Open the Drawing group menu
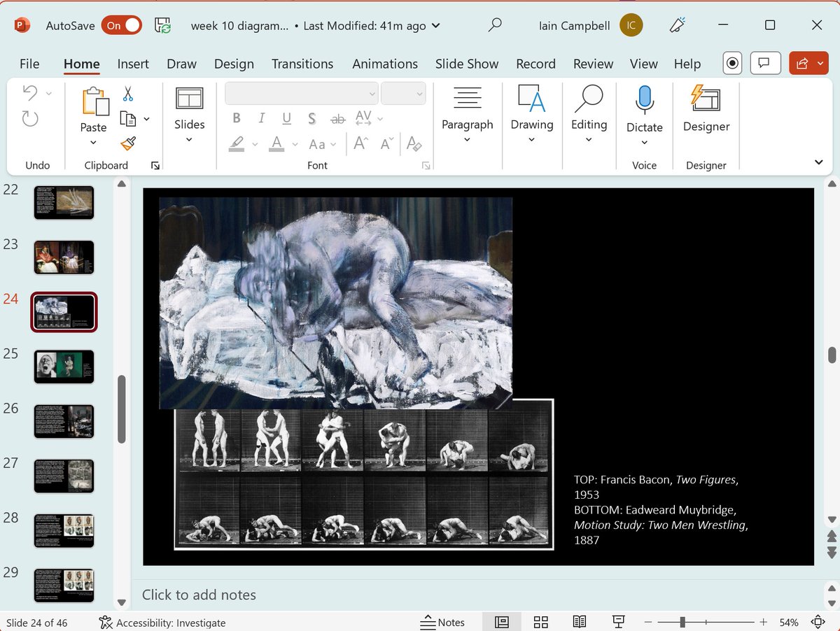 click(x=532, y=115)
